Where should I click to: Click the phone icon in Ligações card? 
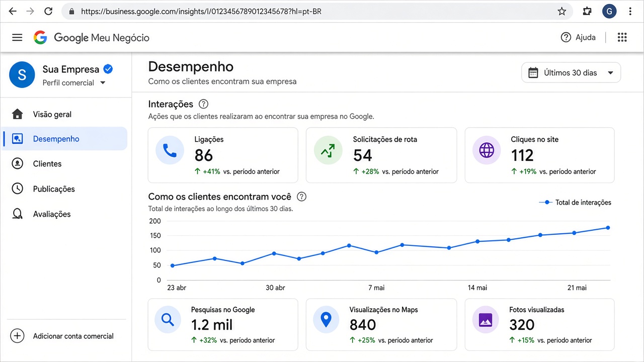(170, 150)
